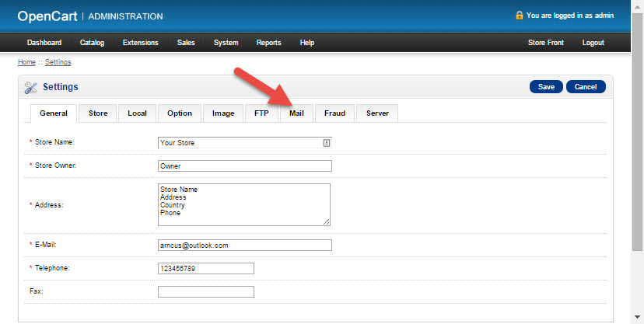
Task: Go to Store Front
Action: coord(546,43)
